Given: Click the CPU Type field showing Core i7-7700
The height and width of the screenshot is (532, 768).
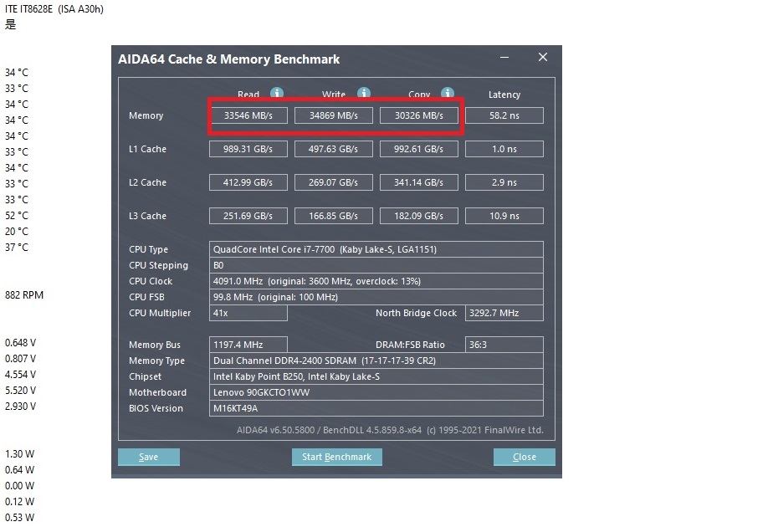Looking at the screenshot, I should (376, 249).
